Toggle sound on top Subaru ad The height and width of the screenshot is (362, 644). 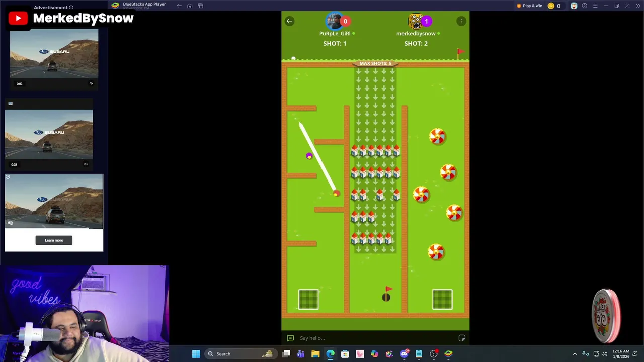coord(91,83)
